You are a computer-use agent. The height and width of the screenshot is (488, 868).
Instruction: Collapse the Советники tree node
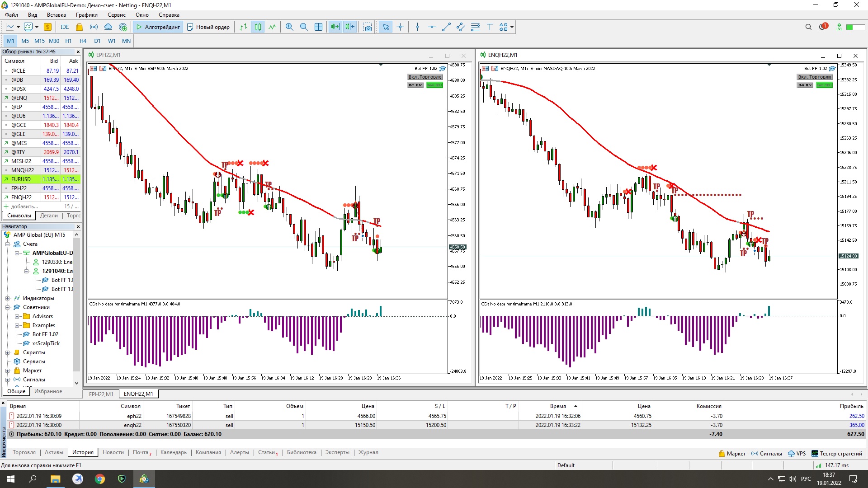[x=8, y=307]
